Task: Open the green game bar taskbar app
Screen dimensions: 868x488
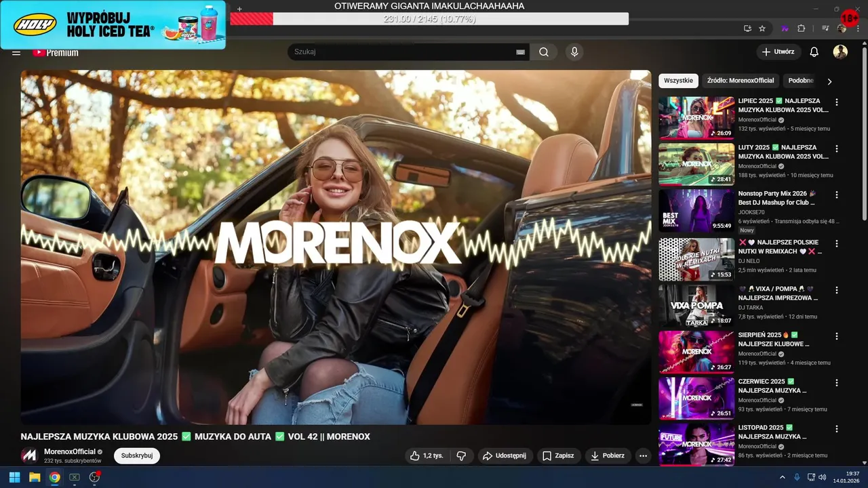Action: (x=75, y=477)
